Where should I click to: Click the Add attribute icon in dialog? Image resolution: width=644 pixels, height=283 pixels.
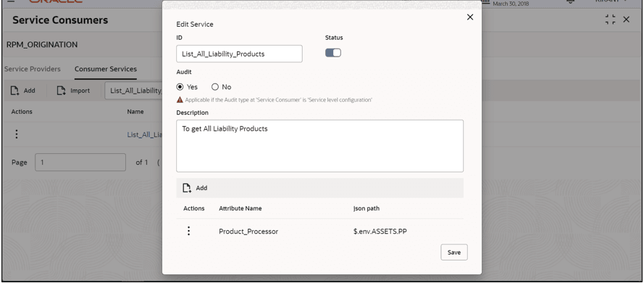click(x=187, y=188)
